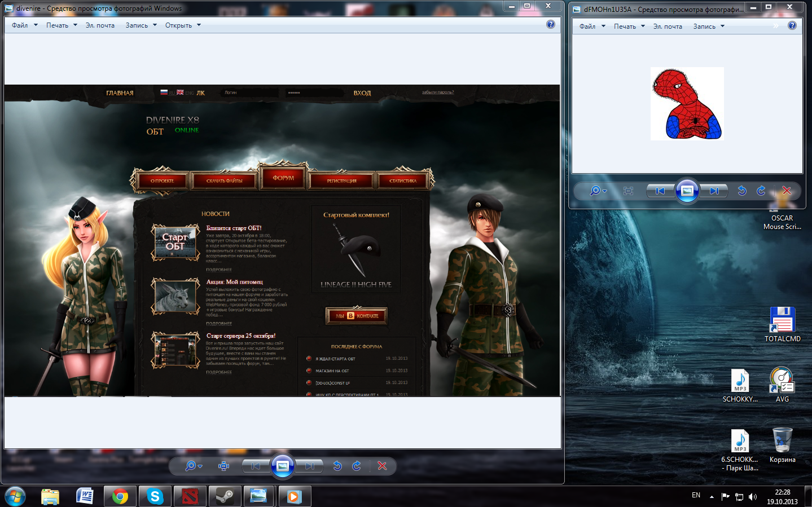812x507 pixels.
Task: Open Dota 2 from the taskbar
Action: coord(190,496)
